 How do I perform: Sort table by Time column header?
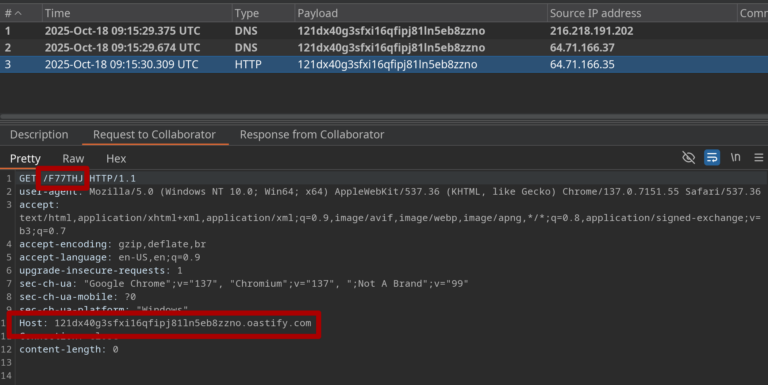[x=137, y=13]
